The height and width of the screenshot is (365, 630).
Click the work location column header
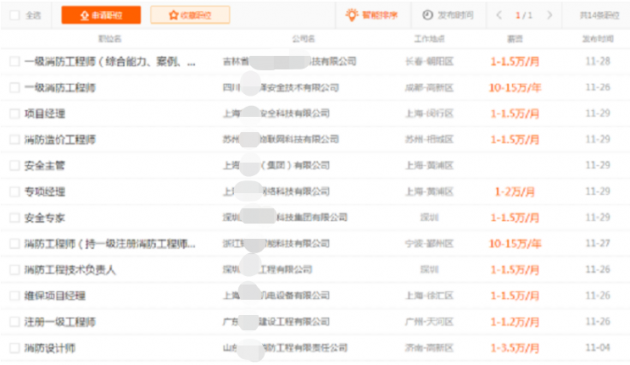[x=429, y=39]
